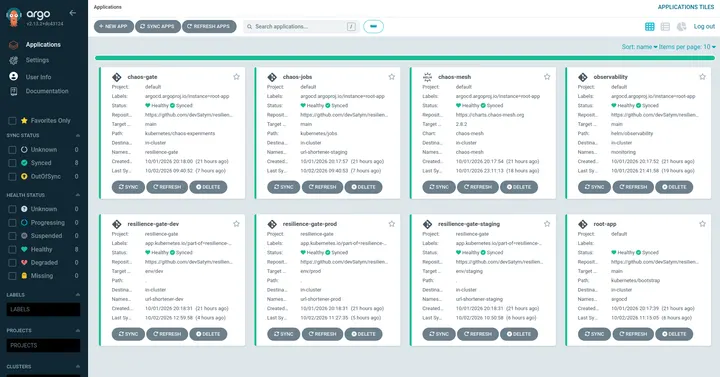Image resolution: width=720 pixels, height=377 pixels.
Task: Click the chaos-mesh helm icon
Action: point(428,77)
